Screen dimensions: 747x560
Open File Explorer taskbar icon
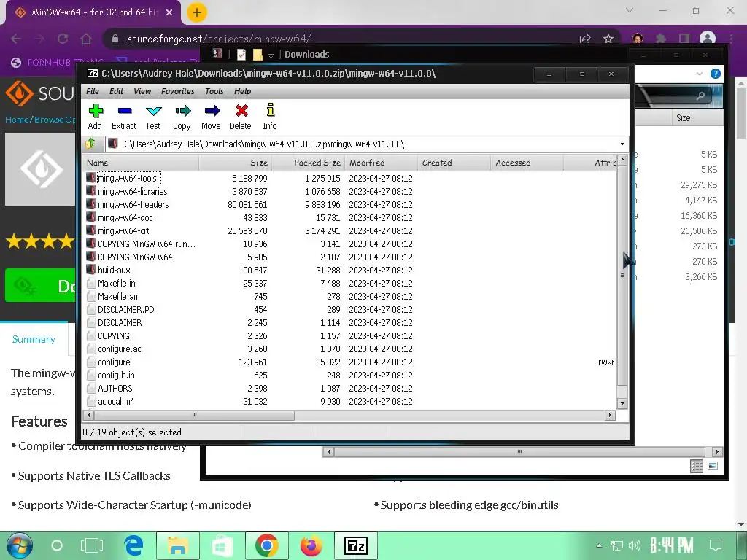pos(178,545)
